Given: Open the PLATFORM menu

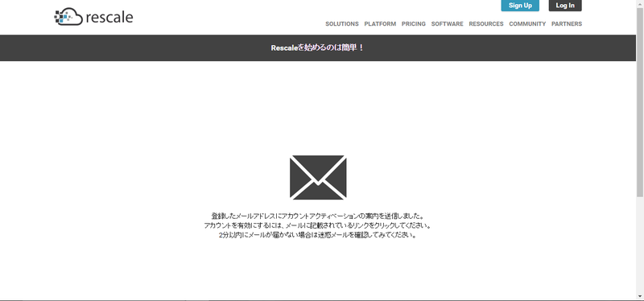Looking at the screenshot, I should (x=380, y=24).
